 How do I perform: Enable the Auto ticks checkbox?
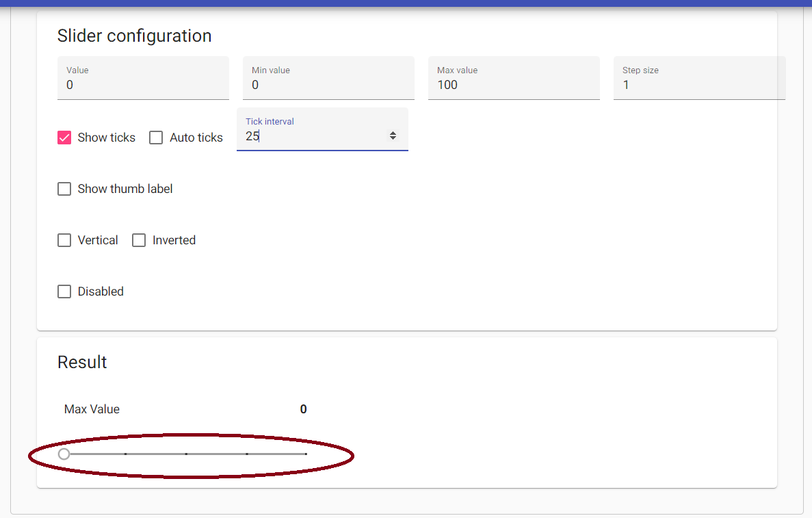156,138
